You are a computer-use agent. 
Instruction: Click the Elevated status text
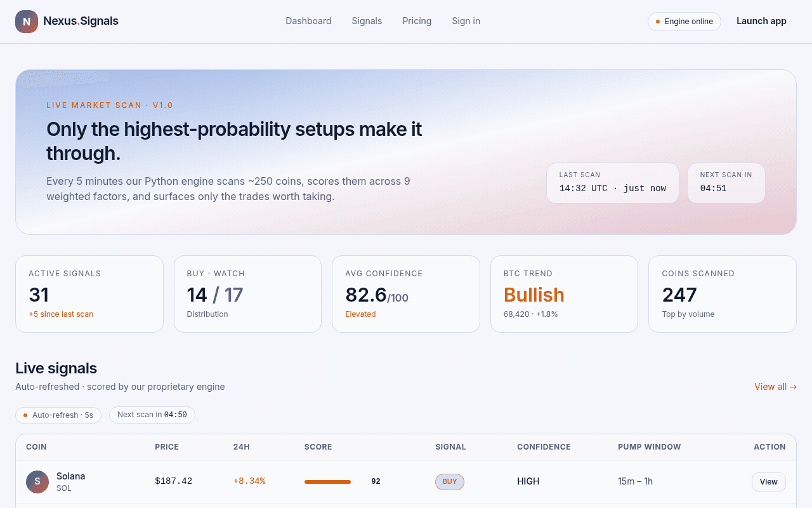click(x=360, y=314)
